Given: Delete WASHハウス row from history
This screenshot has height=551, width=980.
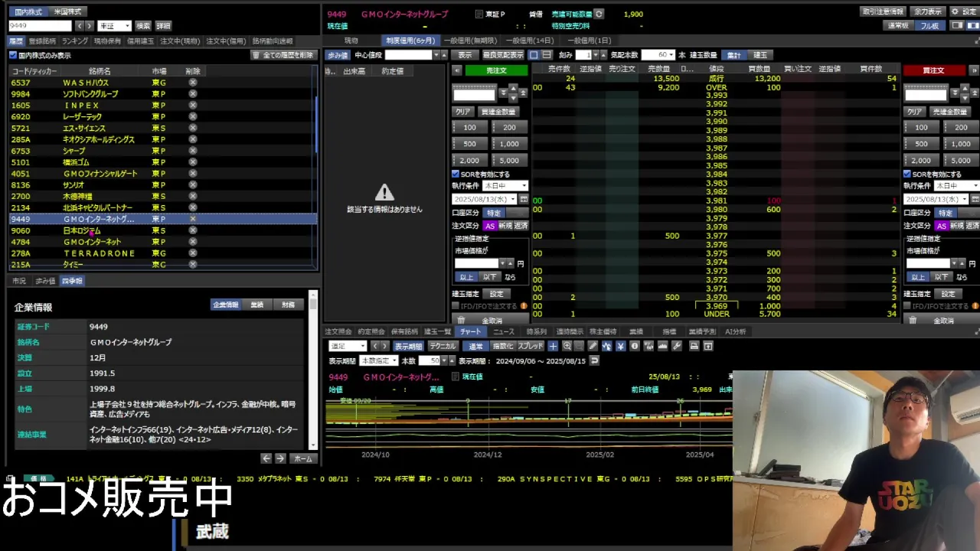Looking at the screenshot, I should pos(192,82).
